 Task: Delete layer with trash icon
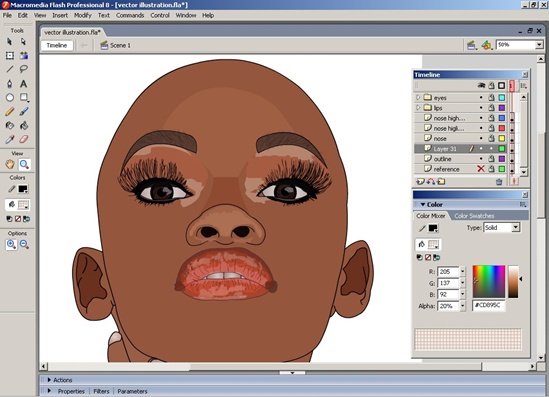pyautogui.click(x=499, y=181)
